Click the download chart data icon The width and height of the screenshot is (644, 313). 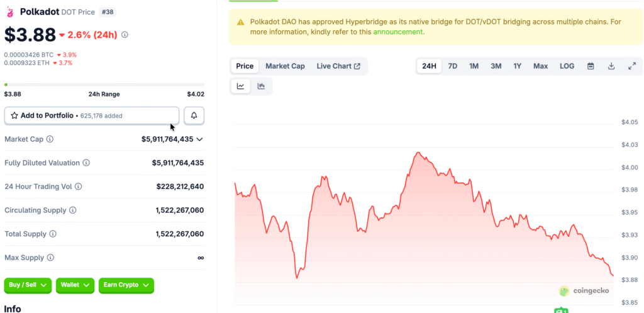click(x=611, y=65)
